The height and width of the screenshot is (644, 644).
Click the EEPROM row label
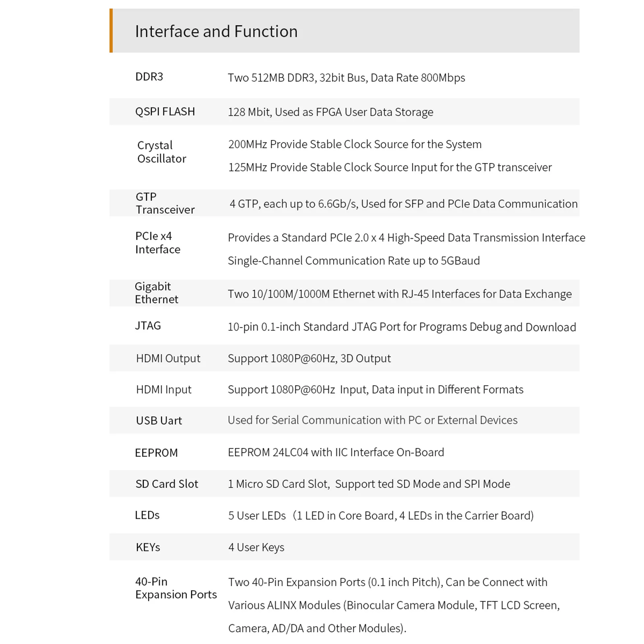[156, 453]
